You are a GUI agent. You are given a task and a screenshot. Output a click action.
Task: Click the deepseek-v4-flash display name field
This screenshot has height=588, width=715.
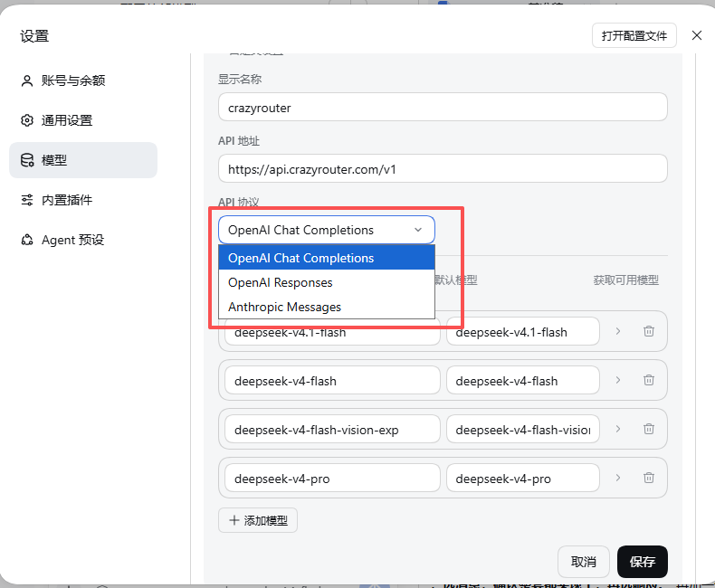(522, 380)
